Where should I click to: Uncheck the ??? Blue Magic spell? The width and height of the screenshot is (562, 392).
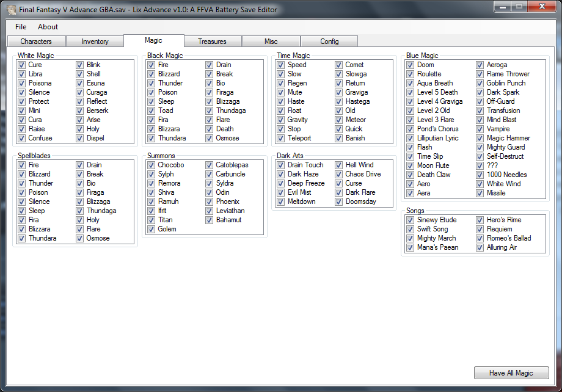pyautogui.click(x=480, y=165)
